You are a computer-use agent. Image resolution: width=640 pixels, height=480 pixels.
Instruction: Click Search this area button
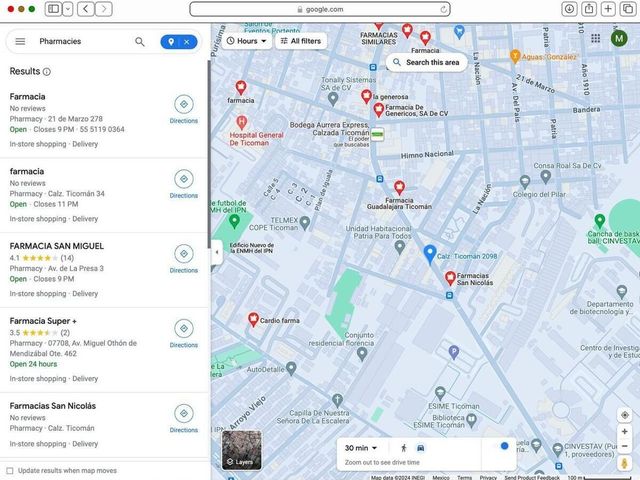[x=427, y=62]
